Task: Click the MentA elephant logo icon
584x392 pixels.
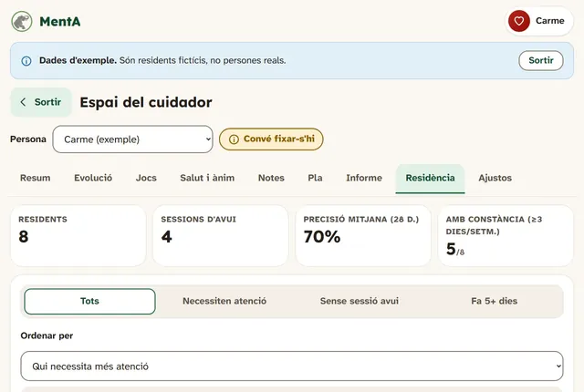Action: click(22, 22)
